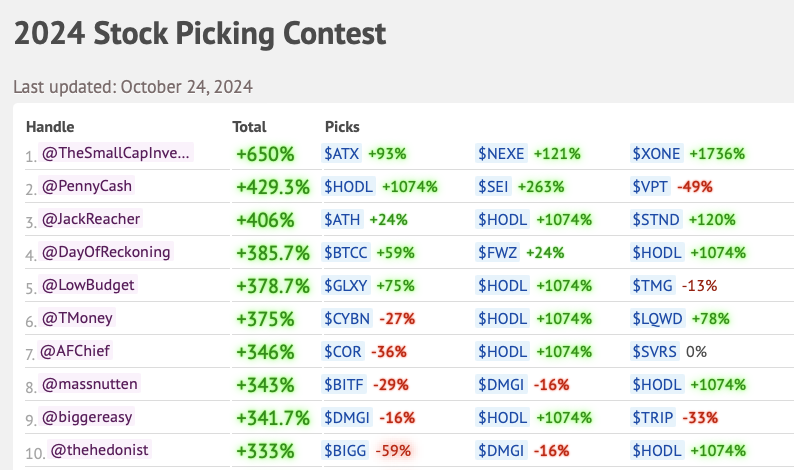The width and height of the screenshot is (794, 470).
Task: Click the $TRIP ticker tag
Action: [x=653, y=417]
